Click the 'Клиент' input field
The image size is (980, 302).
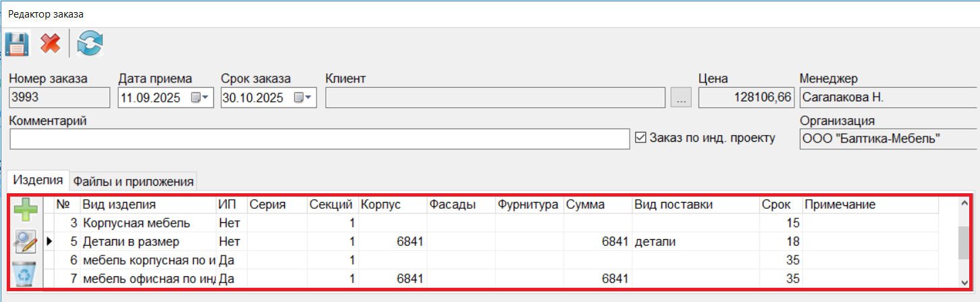[x=495, y=98]
